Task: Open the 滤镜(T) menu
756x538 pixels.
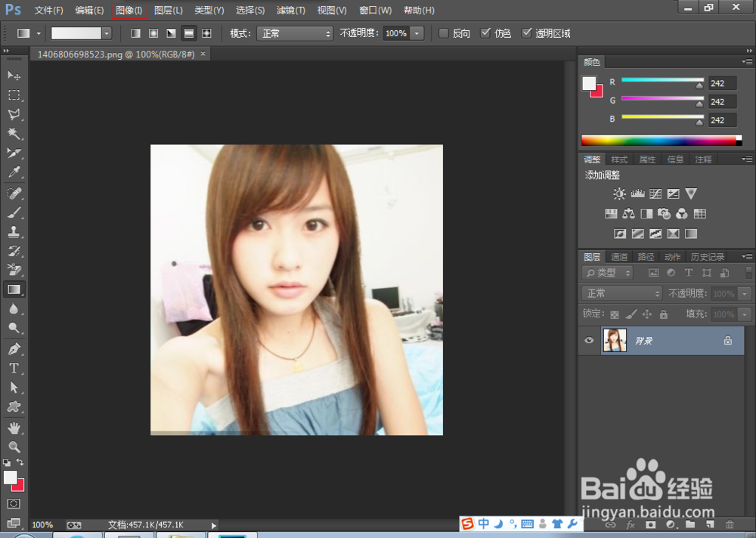Action: click(x=291, y=10)
